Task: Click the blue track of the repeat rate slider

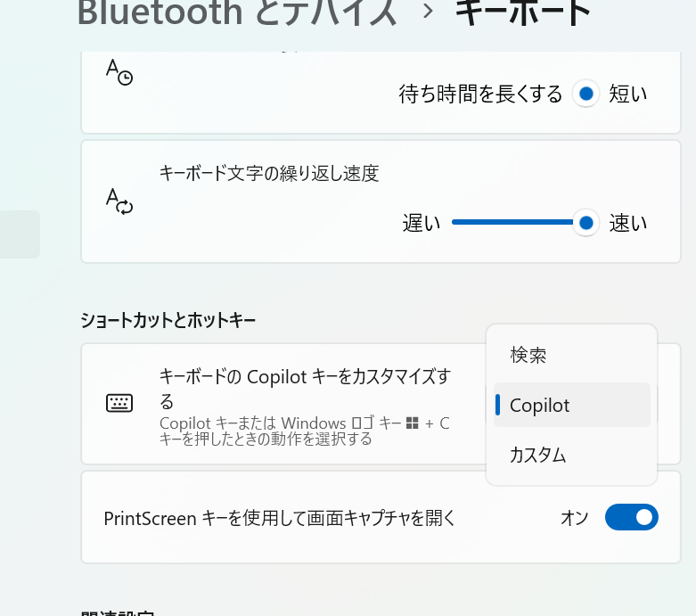Action: pos(512,223)
